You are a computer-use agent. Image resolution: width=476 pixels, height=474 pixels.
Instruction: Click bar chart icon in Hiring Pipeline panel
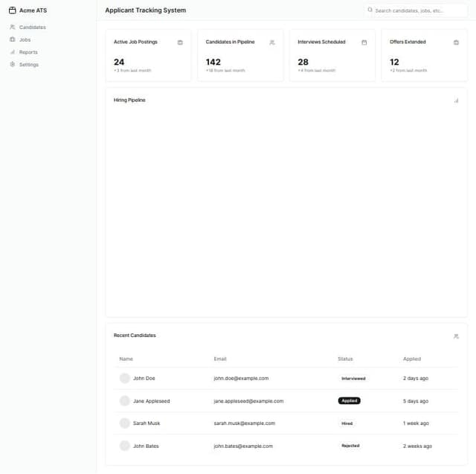[x=456, y=100]
